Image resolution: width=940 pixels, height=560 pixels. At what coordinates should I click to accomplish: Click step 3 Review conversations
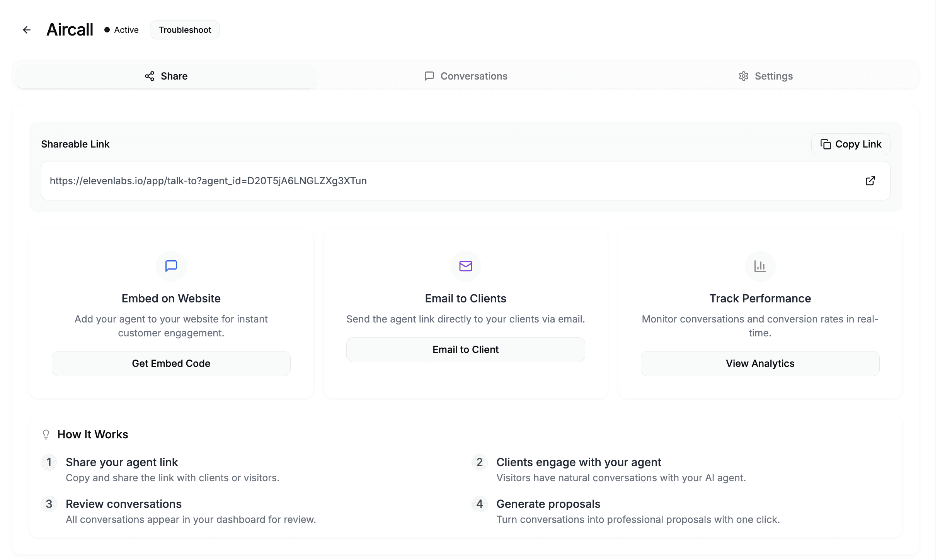[x=124, y=504]
